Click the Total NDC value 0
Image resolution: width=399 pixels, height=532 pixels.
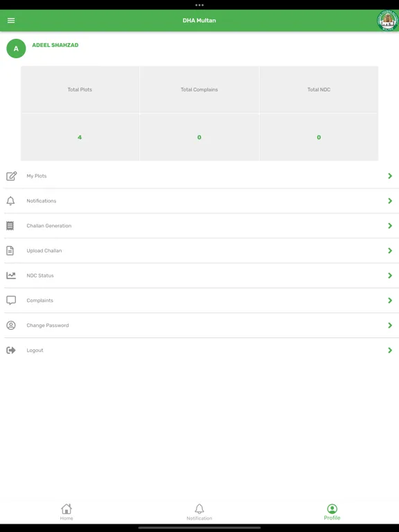(x=319, y=137)
